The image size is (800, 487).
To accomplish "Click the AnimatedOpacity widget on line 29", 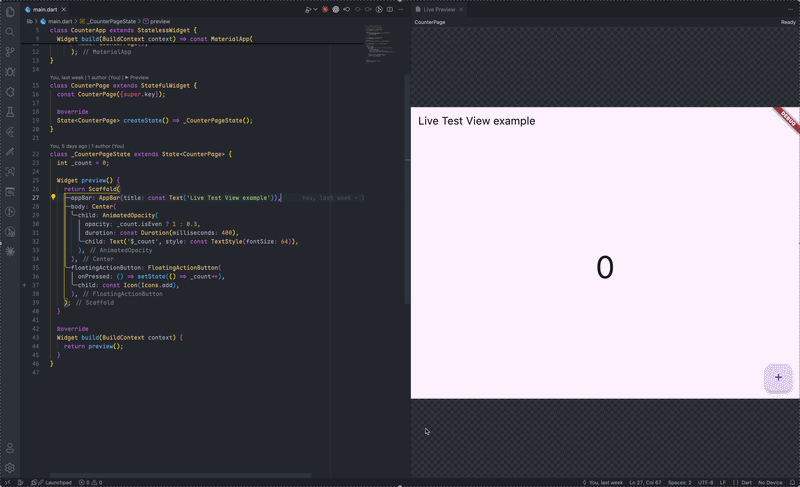I will coord(129,215).
